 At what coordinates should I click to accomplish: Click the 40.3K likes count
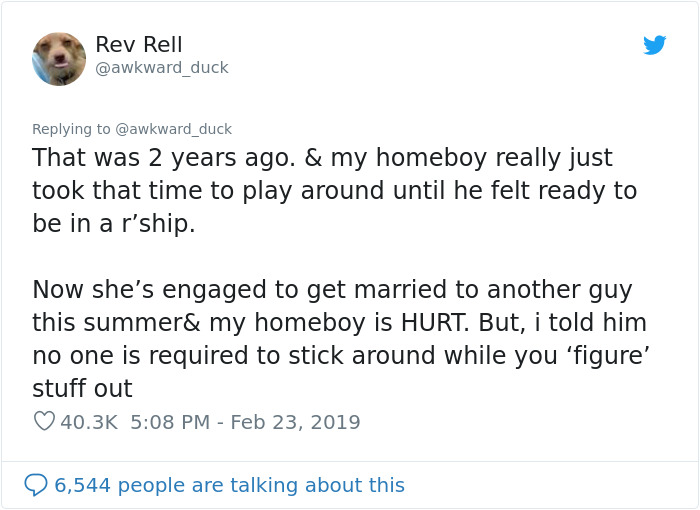89,422
